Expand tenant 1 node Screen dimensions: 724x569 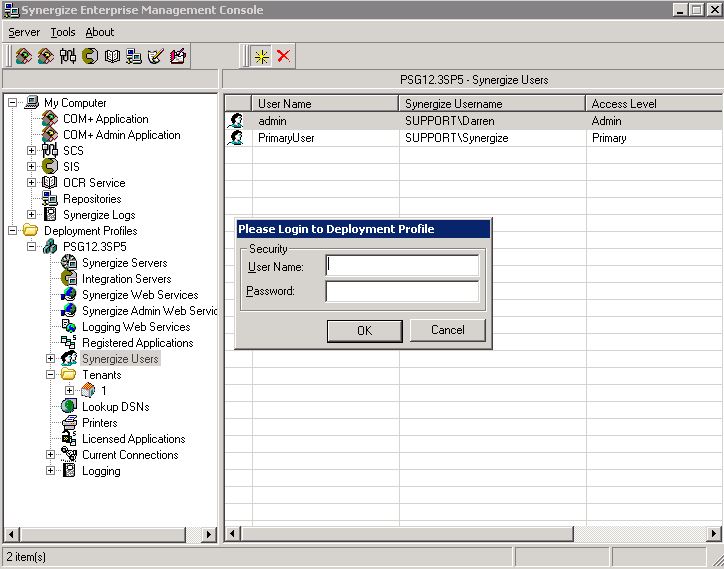pyautogui.click(x=69, y=390)
